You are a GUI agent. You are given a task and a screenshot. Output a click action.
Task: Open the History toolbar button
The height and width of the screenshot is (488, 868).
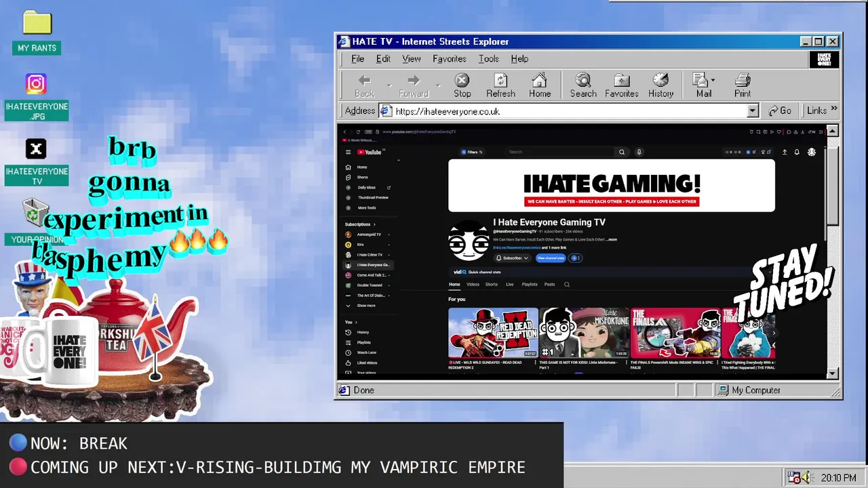pyautogui.click(x=660, y=85)
